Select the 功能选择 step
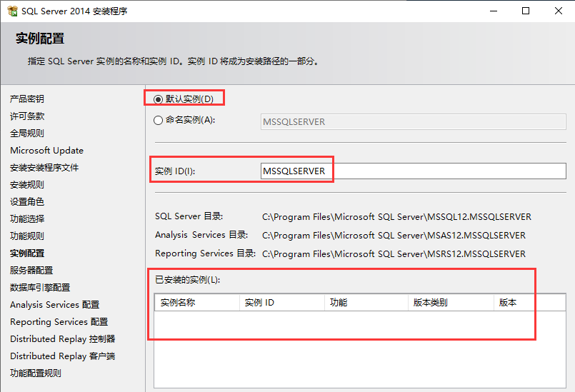This screenshot has width=575, height=392. (27, 219)
